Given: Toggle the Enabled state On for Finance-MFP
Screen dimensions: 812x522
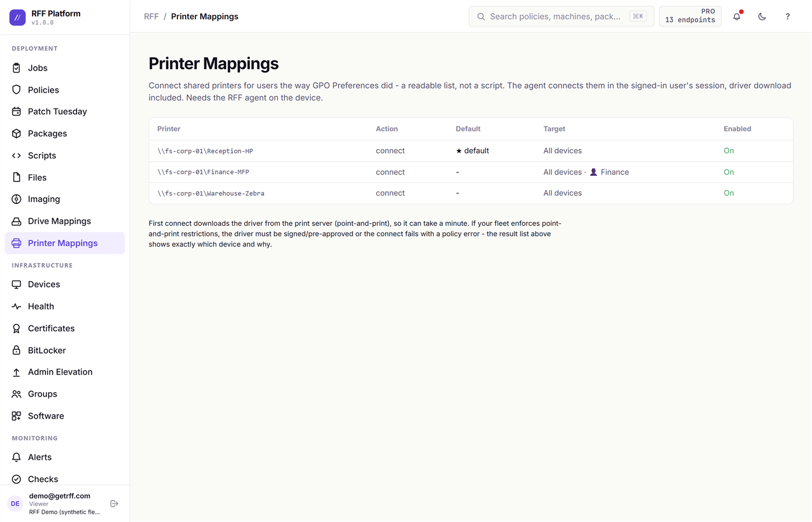Looking at the screenshot, I should tap(728, 172).
